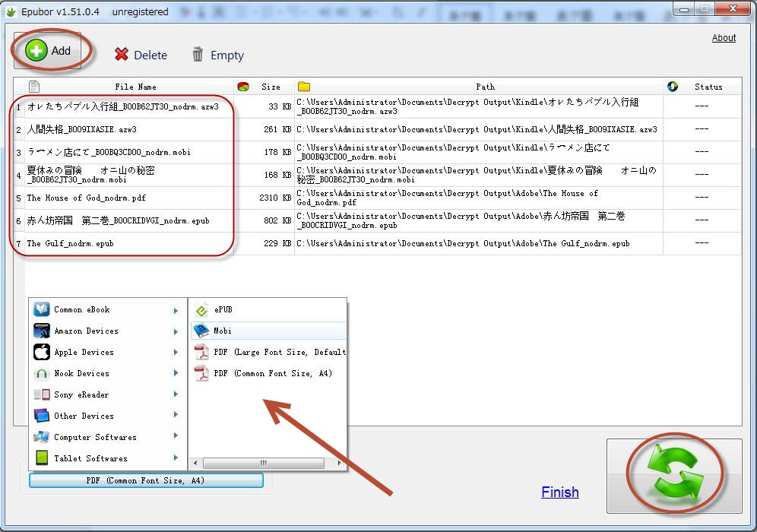Click the Nook Devices icon
Viewport: 757px width, 532px height.
tap(42, 373)
